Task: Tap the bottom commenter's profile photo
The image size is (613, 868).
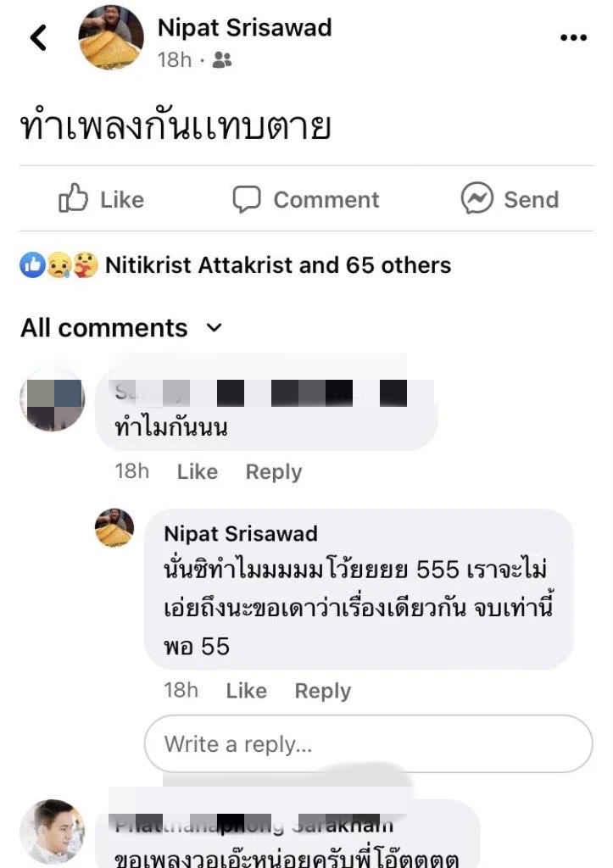Action: (x=53, y=831)
